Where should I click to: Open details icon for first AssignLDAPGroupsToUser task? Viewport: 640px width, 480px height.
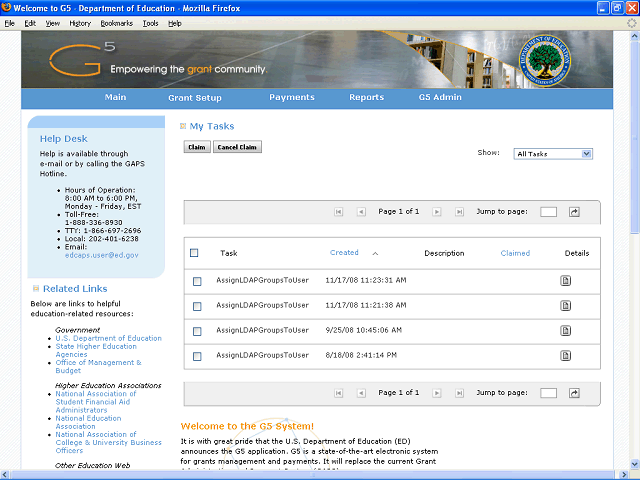[565, 281]
